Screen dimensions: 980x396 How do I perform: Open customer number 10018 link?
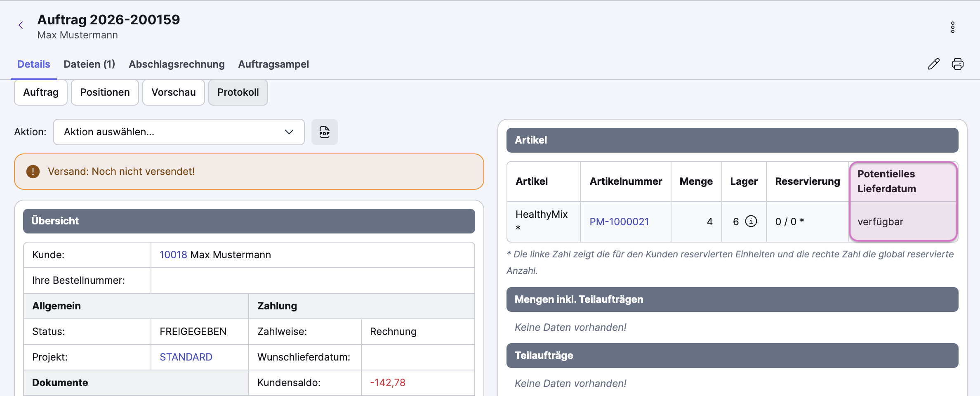173,255
